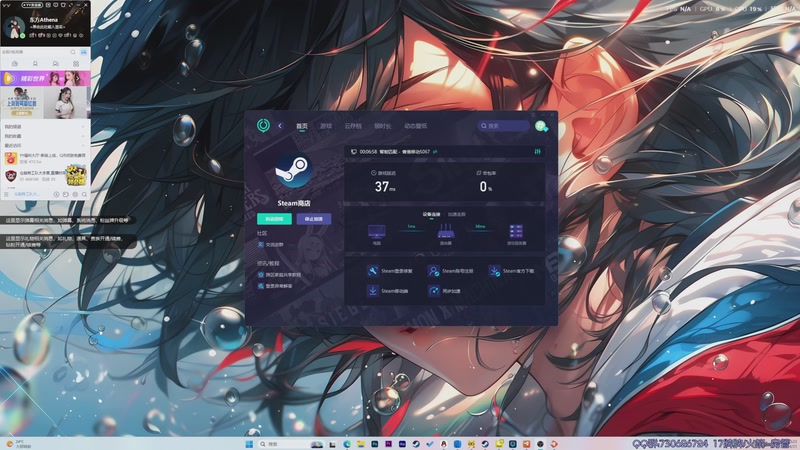Click the purple stop acceleration button

pos(314,219)
